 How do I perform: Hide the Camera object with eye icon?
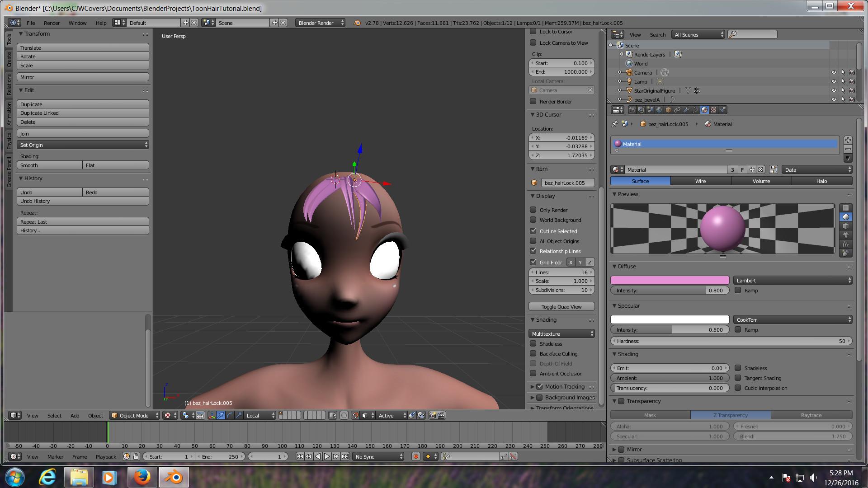coord(834,72)
